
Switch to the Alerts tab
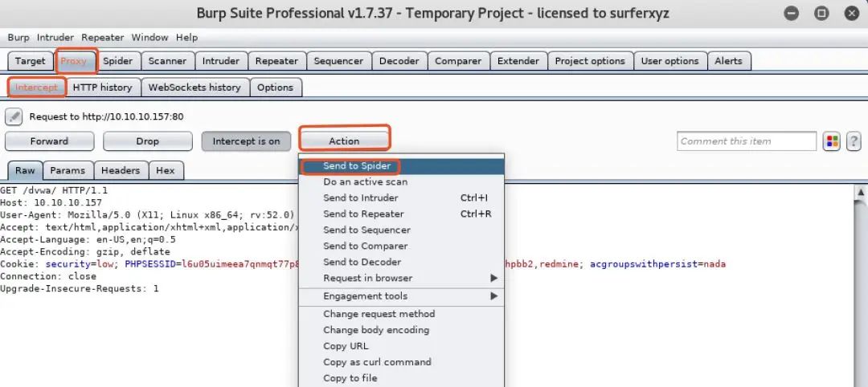pos(728,61)
